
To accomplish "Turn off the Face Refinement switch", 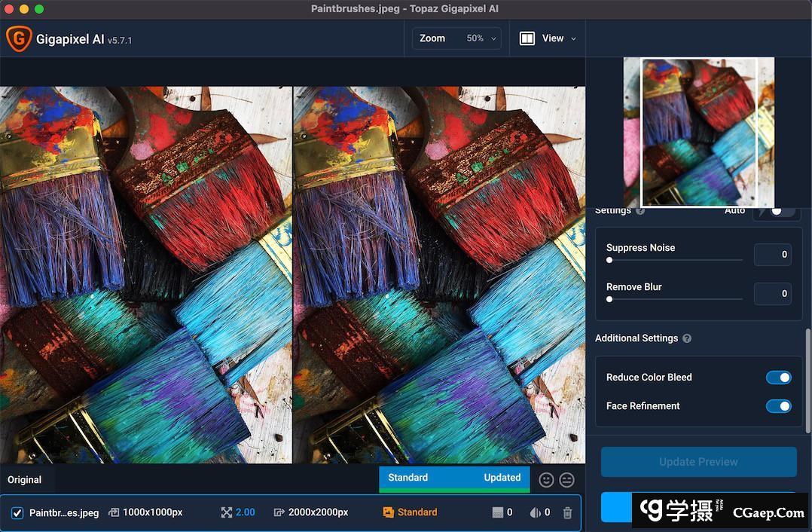I will pos(778,406).
